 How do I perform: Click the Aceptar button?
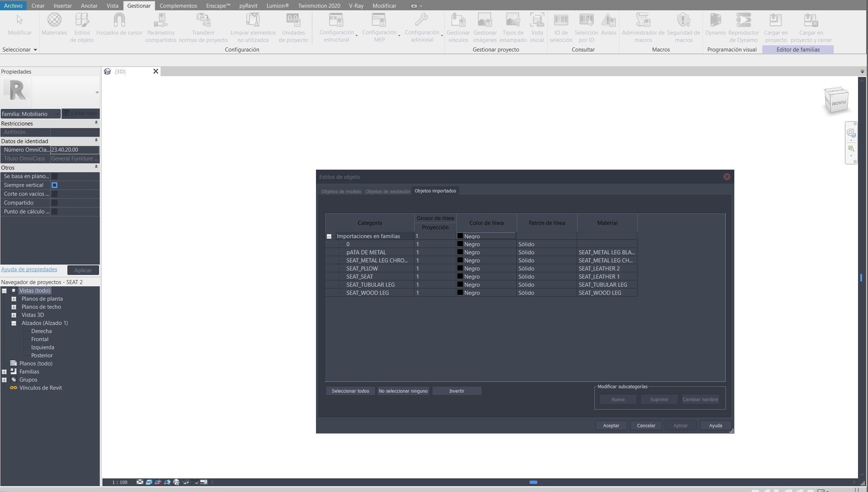(611, 425)
